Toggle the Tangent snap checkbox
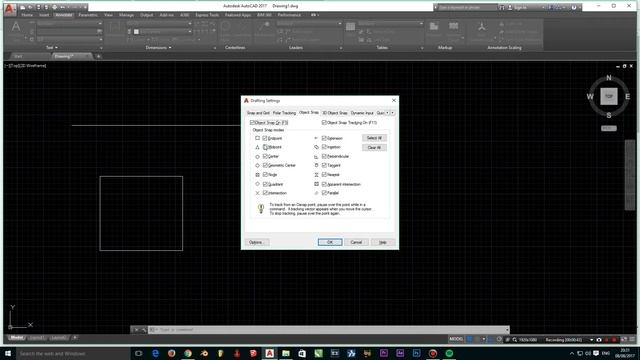The height and width of the screenshot is (360, 640). 324,165
